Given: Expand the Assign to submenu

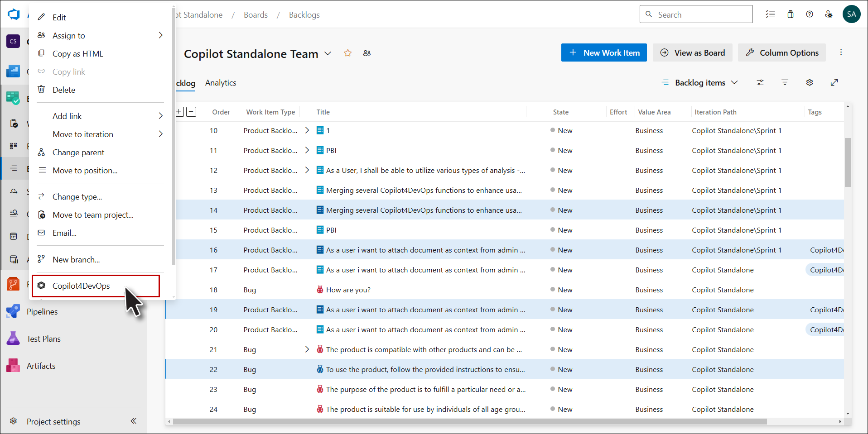Looking at the screenshot, I should pyautogui.click(x=160, y=35).
